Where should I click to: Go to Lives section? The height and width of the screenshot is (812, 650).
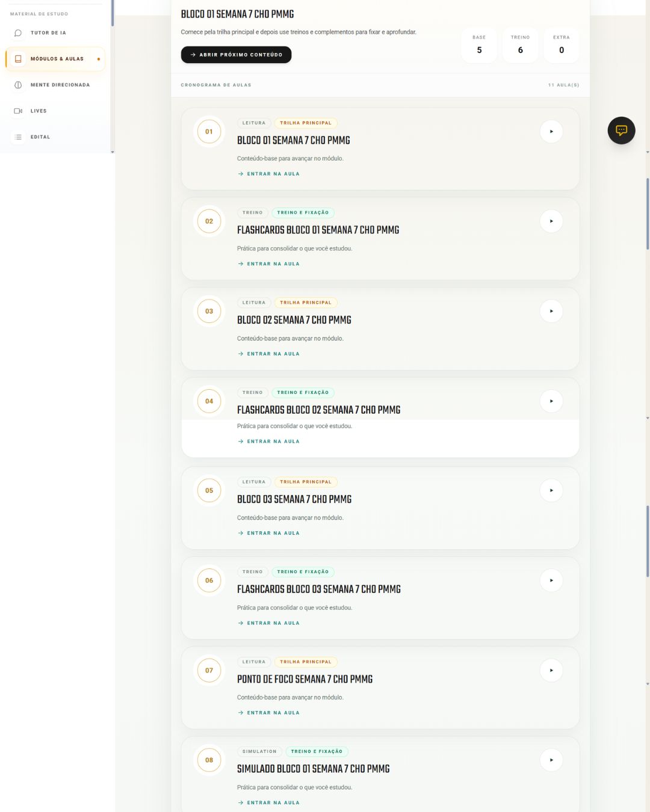(55, 111)
